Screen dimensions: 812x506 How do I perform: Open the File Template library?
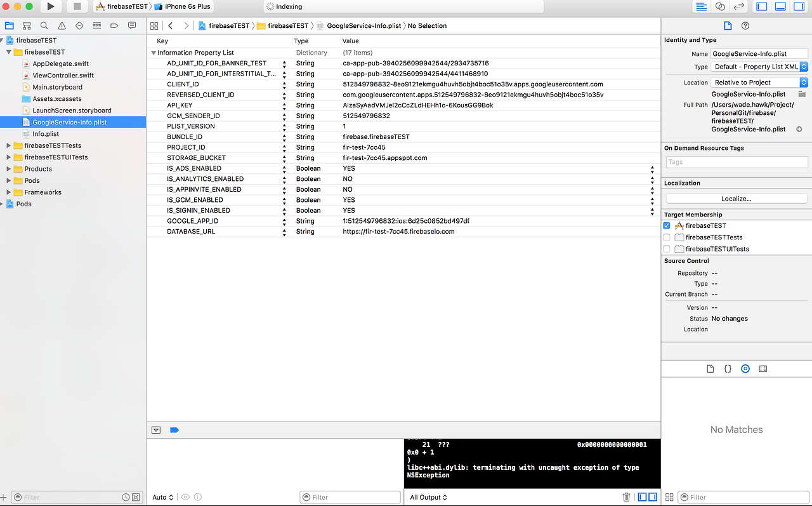pyautogui.click(x=710, y=369)
